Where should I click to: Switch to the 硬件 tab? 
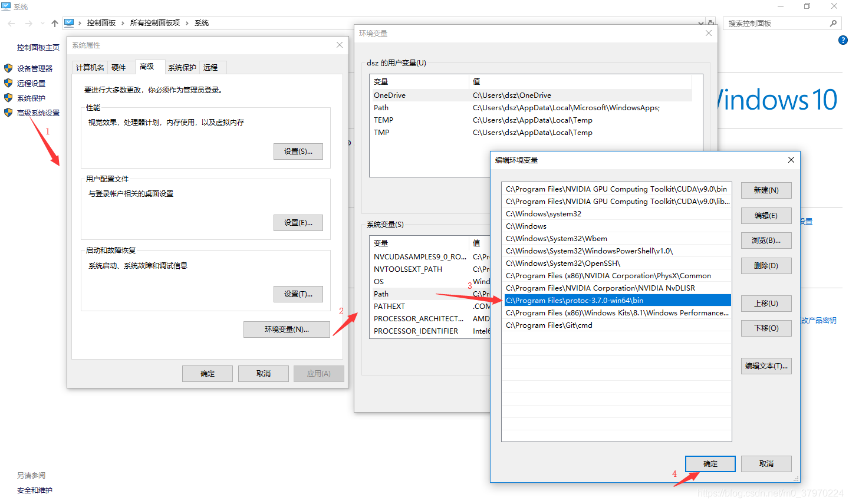point(119,68)
